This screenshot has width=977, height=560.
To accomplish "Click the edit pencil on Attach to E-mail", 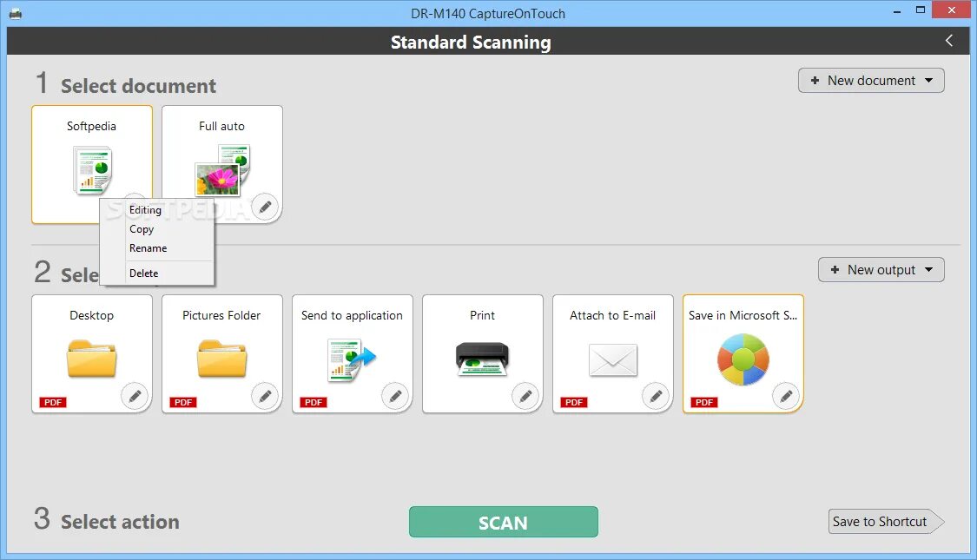I will (x=657, y=396).
